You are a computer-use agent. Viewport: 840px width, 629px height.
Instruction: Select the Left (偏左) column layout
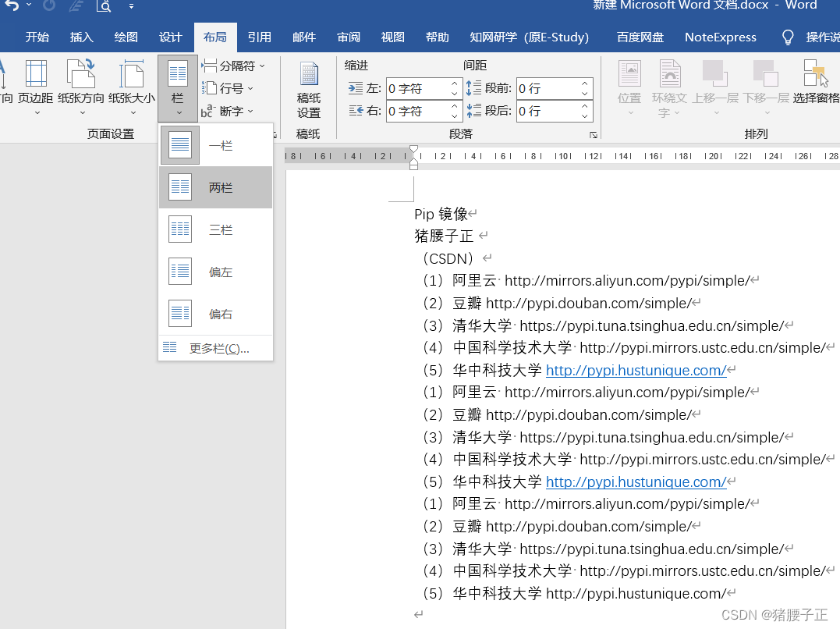(216, 272)
